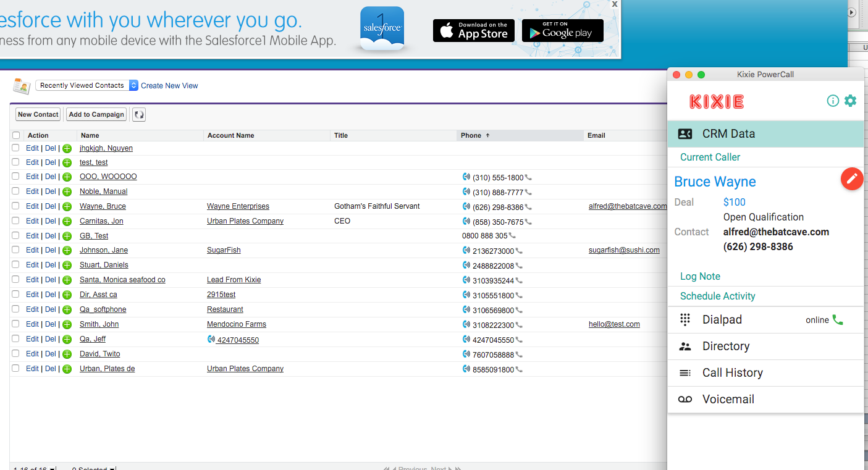868x470 pixels.
Task: Check the box for Johnson, Jane
Action: pyautogui.click(x=16, y=250)
